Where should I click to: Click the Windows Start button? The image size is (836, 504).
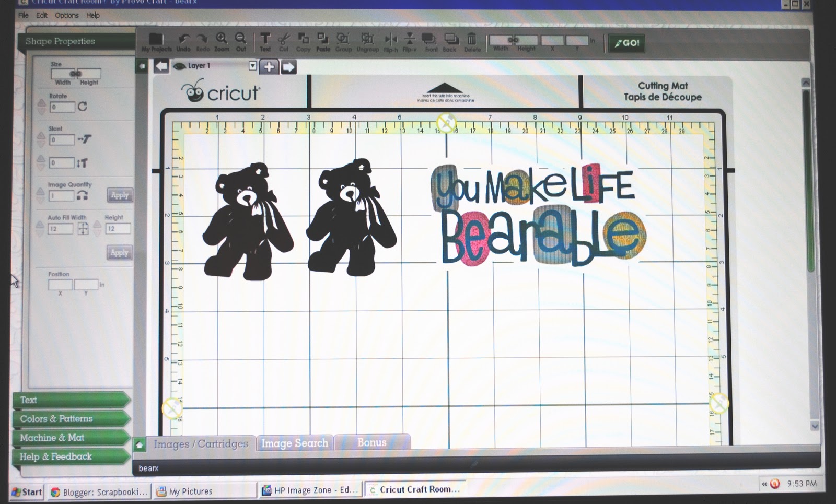tap(27, 491)
